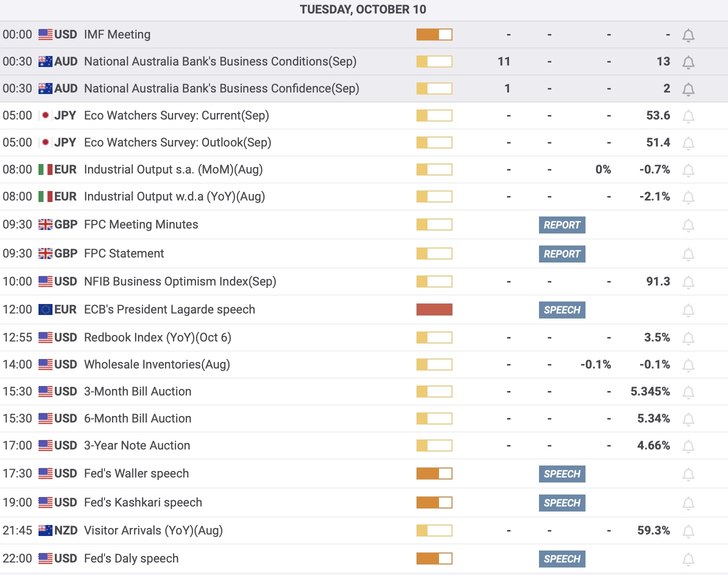This screenshot has height=575, width=728.
Task: Expand the 6-Month Bill Auction row
Action: pyautogui.click(x=137, y=418)
